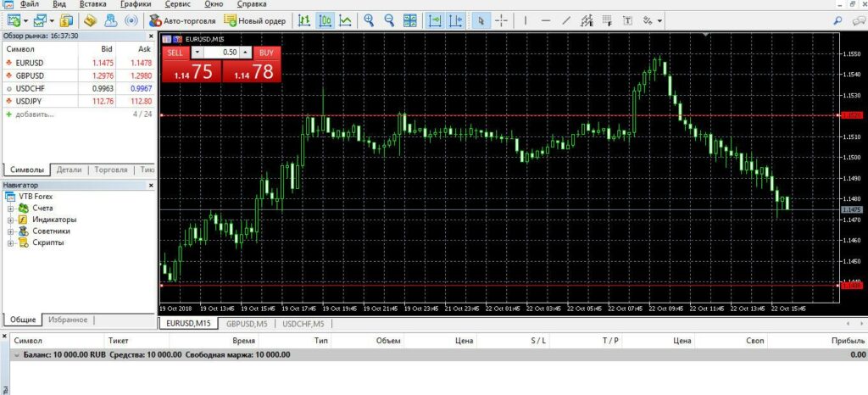Click the Новый ордер button
Screen dimensions: 868x395
(x=254, y=19)
